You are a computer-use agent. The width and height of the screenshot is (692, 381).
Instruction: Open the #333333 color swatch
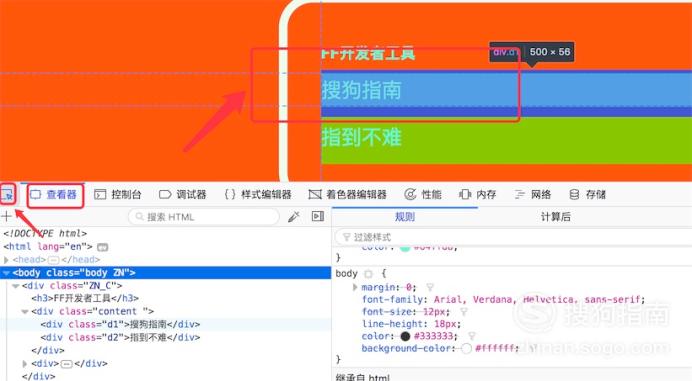[x=405, y=336]
